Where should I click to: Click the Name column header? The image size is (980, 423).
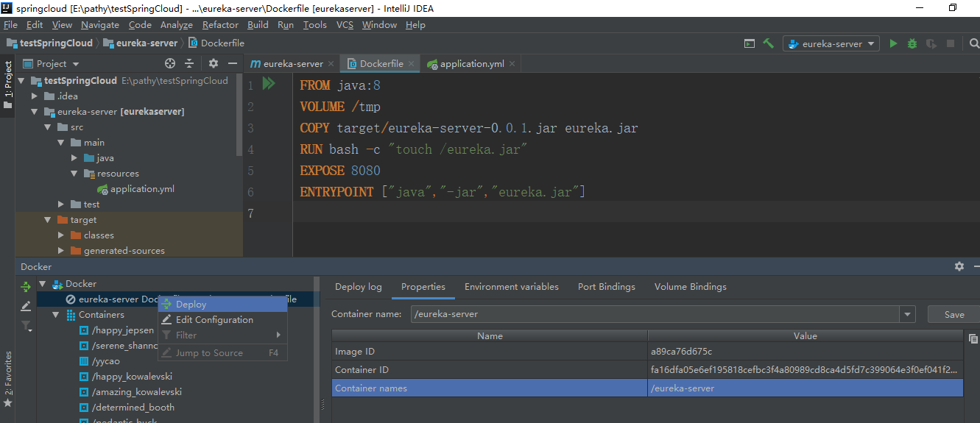tap(490, 335)
